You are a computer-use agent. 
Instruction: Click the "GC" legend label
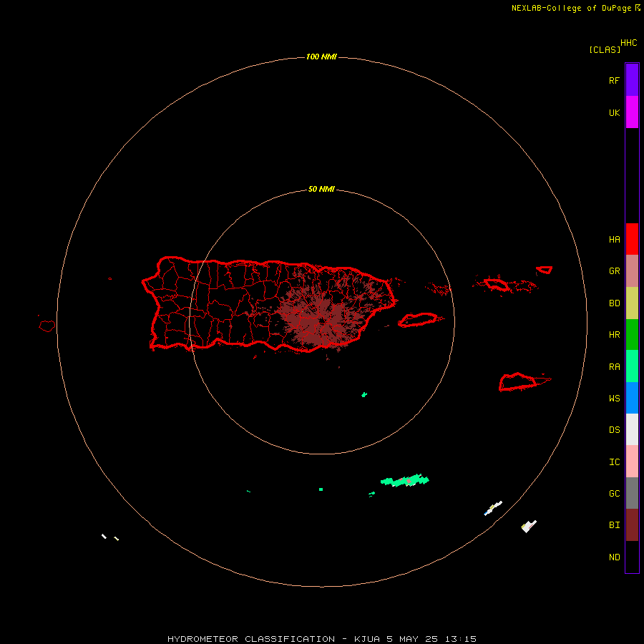[x=614, y=494]
